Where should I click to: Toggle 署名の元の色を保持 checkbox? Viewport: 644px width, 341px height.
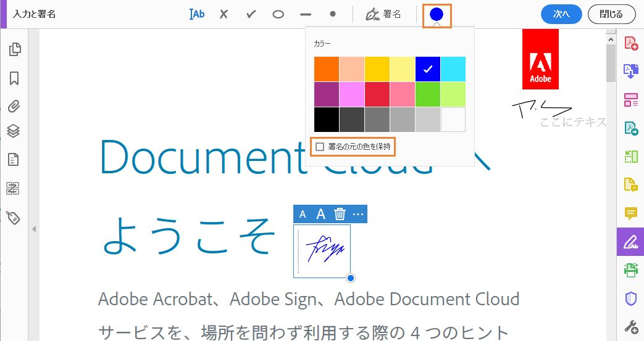tap(320, 147)
